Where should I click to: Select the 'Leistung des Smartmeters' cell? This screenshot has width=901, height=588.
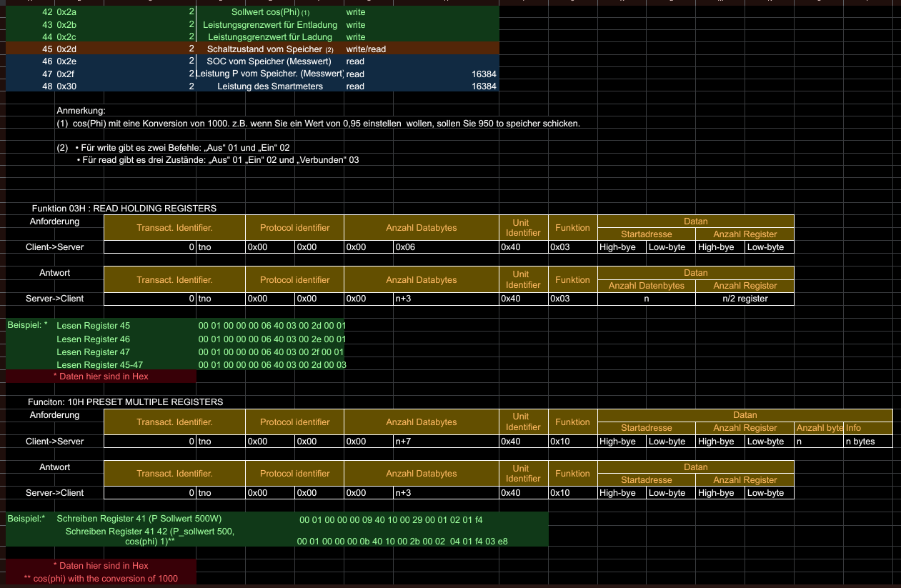pyautogui.click(x=270, y=86)
